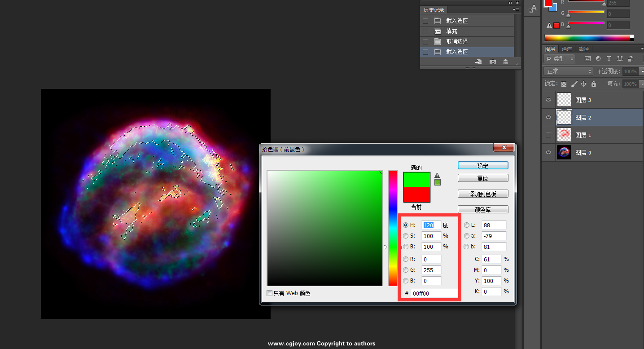Click the out-of-gamut warning triangle in Color panel
This screenshot has height=349, width=644.
tap(549, 26)
